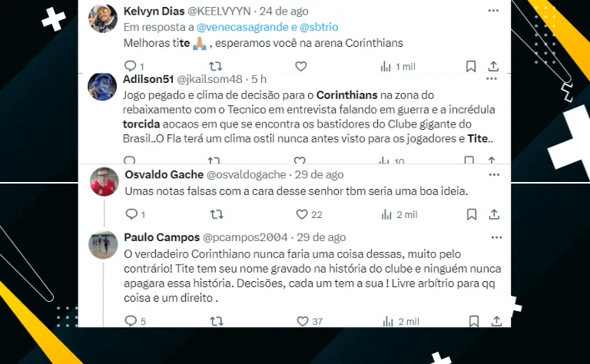
Task: Click Paulo Campos's profile avatar
Action: (103, 244)
